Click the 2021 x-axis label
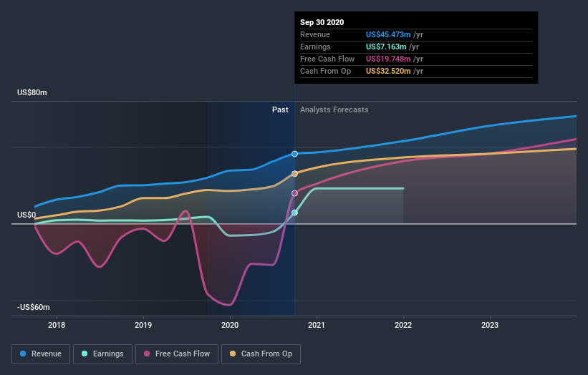Screen dimensions: 588x375 (317, 325)
